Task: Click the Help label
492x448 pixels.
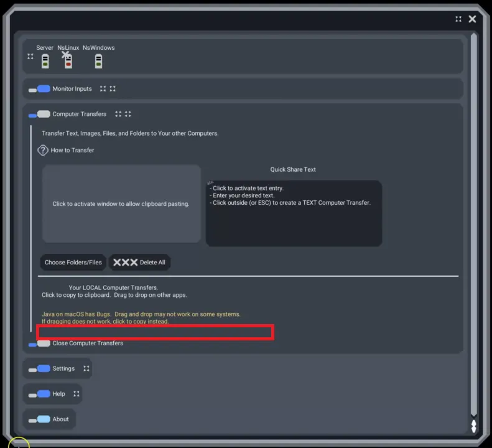Action: click(x=58, y=394)
